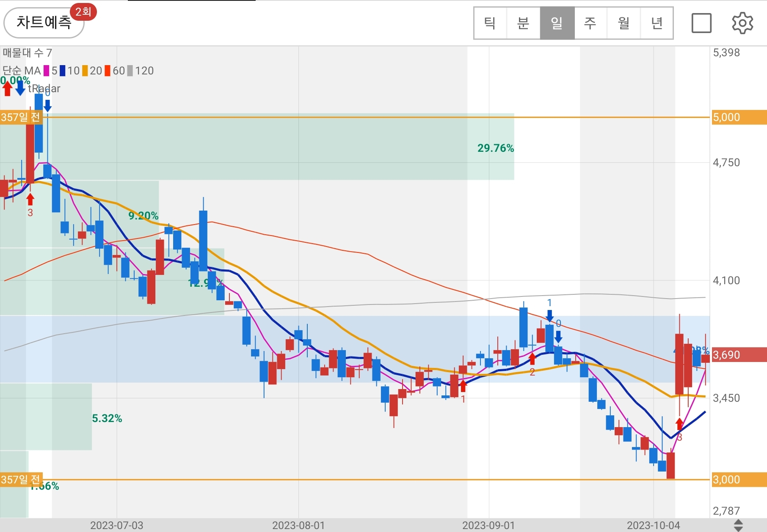Switch to the 월 monthly chart tab
Screen dimensions: 767x532
point(624,23)
